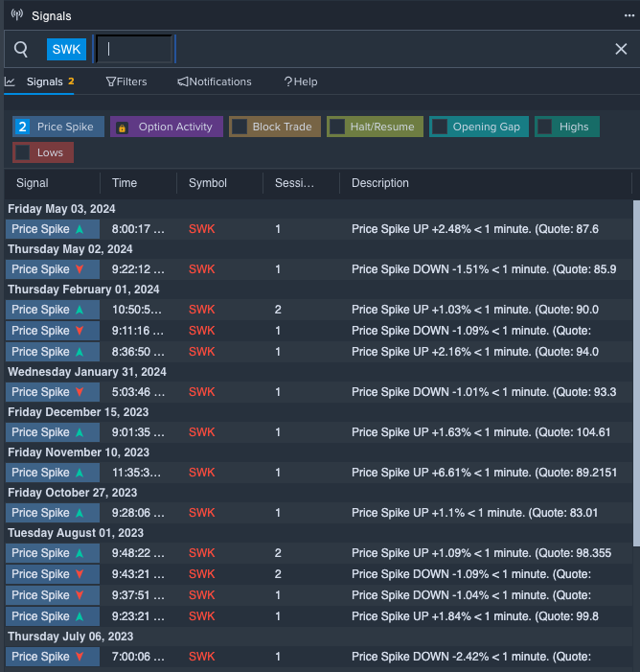
Task: Open the three-dot panel options menu
Action: pos(629,15)
